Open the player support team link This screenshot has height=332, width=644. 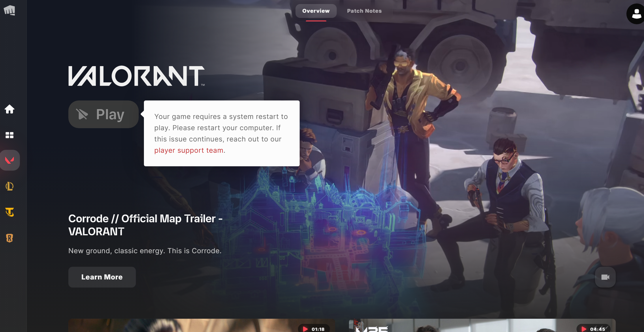click(189, 150)
